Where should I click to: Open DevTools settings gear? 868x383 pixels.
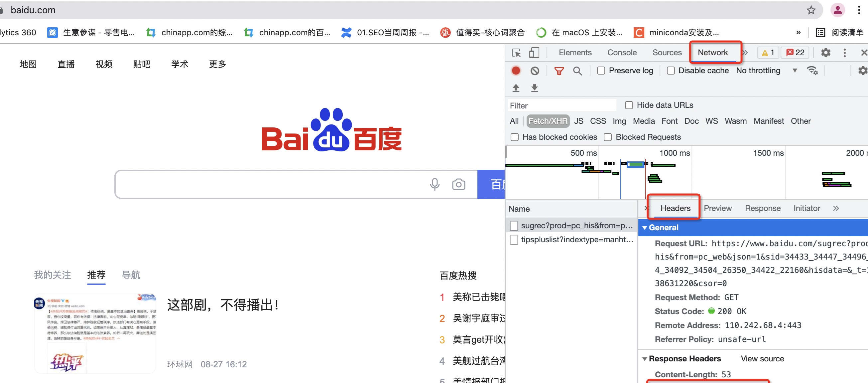(825, 53)
